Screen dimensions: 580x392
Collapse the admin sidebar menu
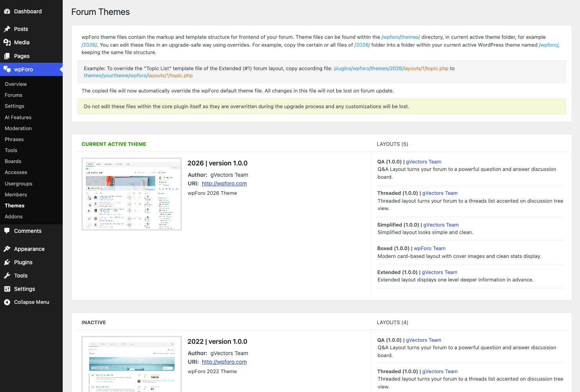[x=31, y=302]
